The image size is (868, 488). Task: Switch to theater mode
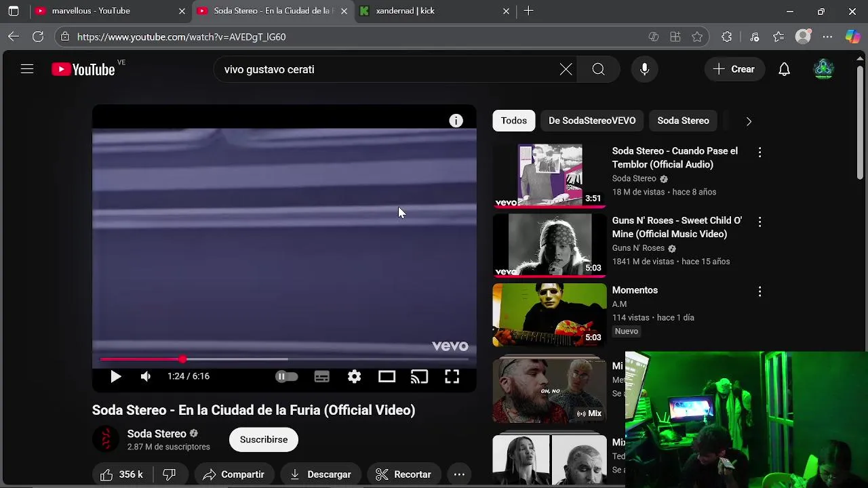pos(387,376)
